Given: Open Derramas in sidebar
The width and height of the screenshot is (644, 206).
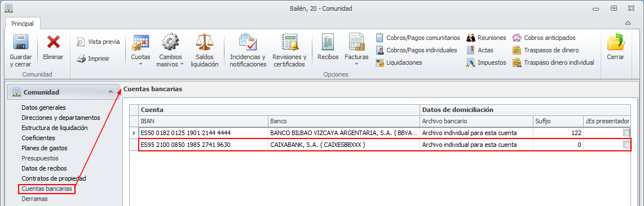Looking at the screenshot, I should (x=34, y=199).
